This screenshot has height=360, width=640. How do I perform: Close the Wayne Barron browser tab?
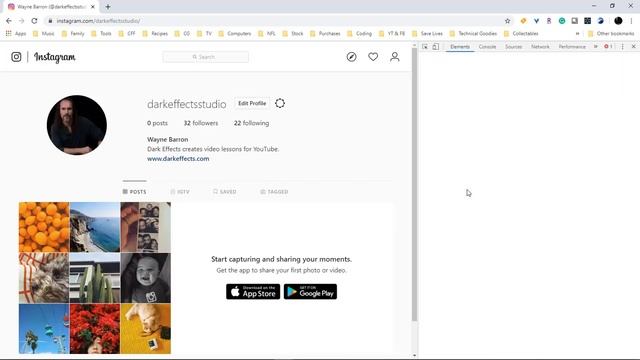coord(93,7)
